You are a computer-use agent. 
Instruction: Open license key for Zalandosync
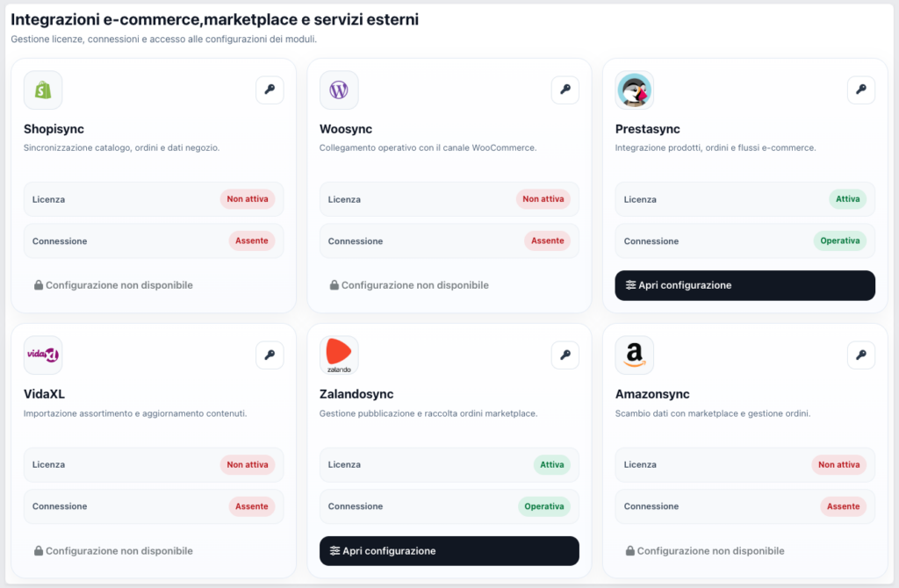coord(565,355)
